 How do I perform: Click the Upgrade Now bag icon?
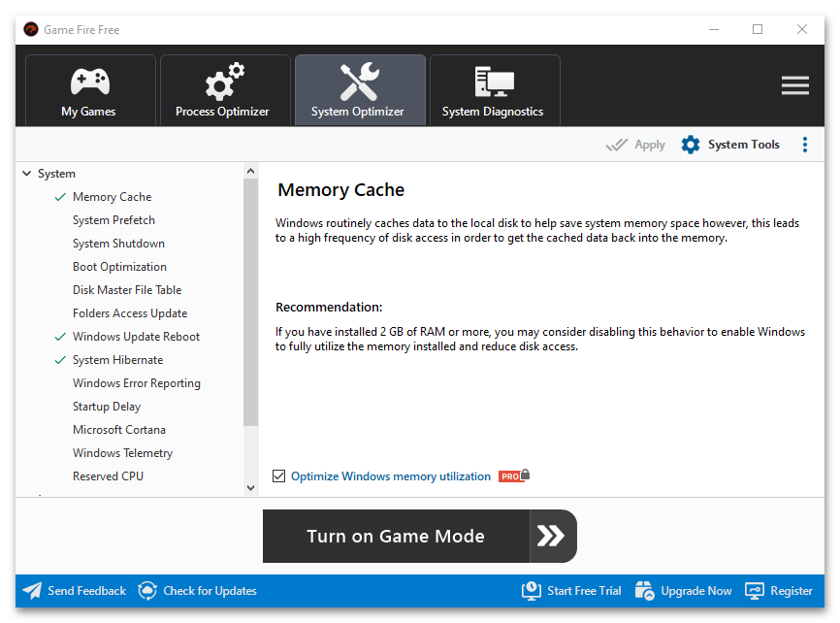point(645,590)
